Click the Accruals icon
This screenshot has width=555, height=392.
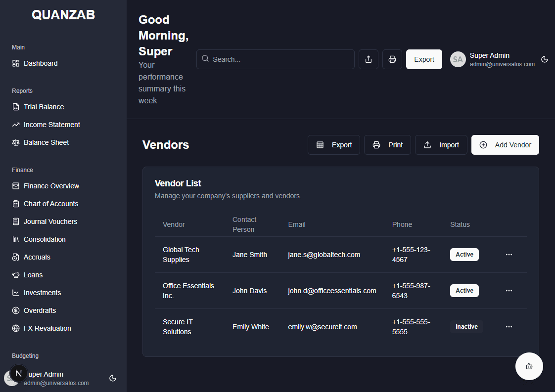(15, 257)
